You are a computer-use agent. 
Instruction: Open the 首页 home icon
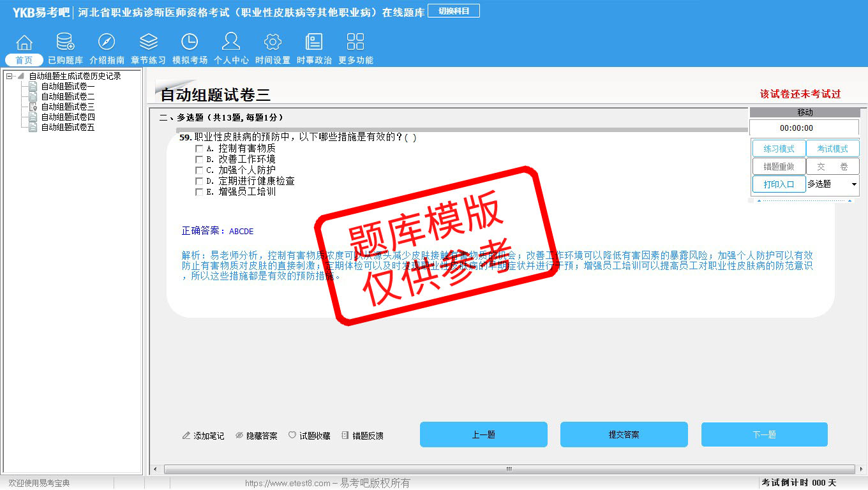[24, 42]
